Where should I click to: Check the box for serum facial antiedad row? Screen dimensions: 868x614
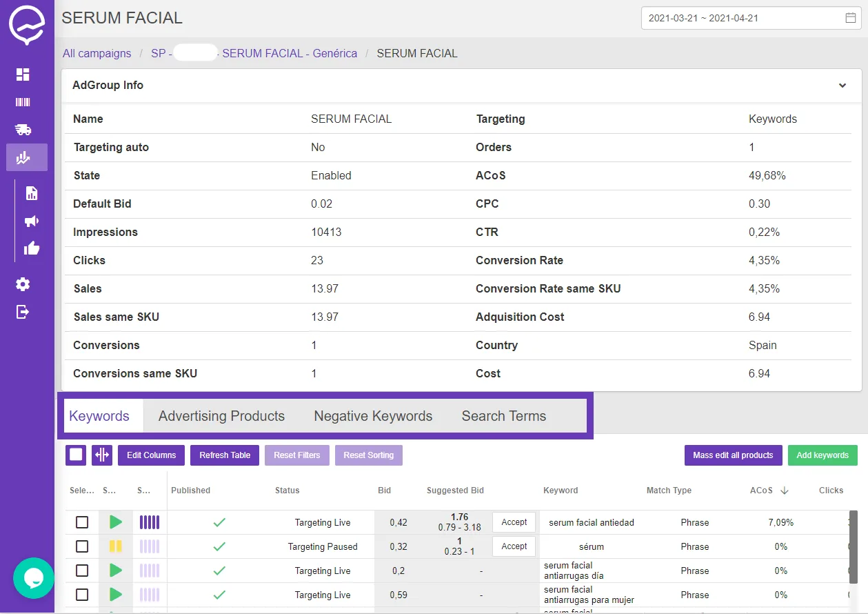point(82,522)
